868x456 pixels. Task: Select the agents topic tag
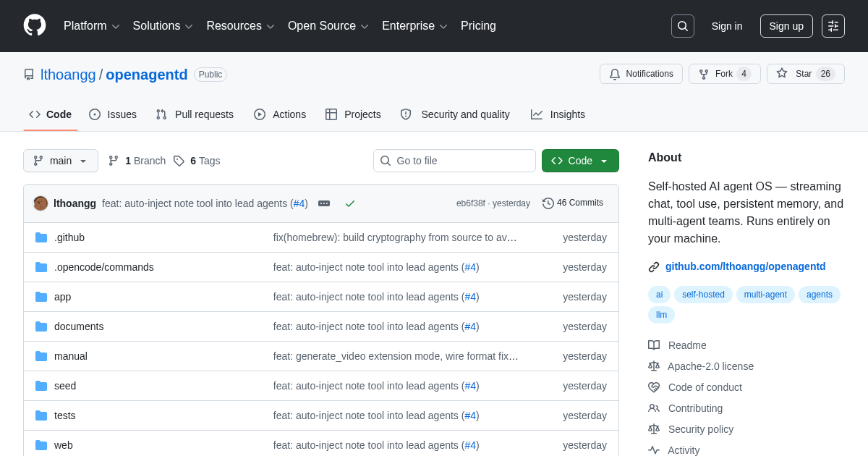point(820,295)
